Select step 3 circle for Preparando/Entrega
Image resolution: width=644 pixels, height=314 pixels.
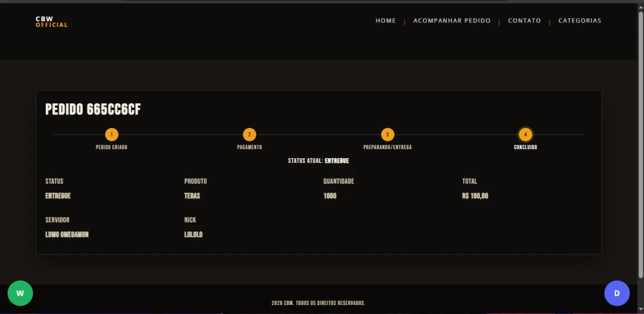[x=387, y=135]
